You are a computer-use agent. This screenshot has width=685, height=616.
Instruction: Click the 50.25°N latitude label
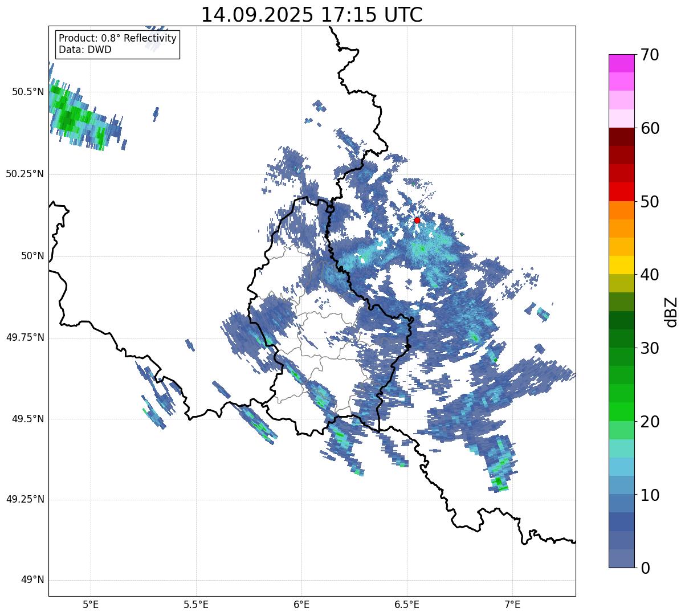coord(25,174)
